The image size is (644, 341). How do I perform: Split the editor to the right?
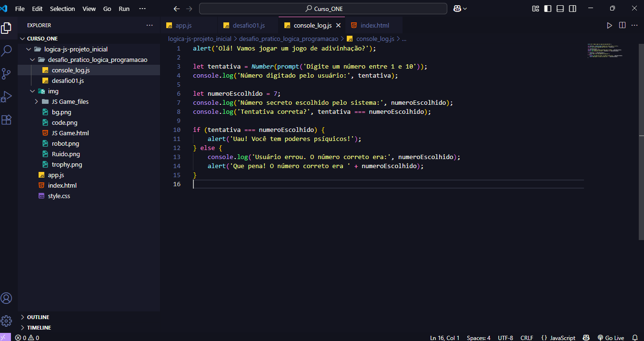[622, 25]
